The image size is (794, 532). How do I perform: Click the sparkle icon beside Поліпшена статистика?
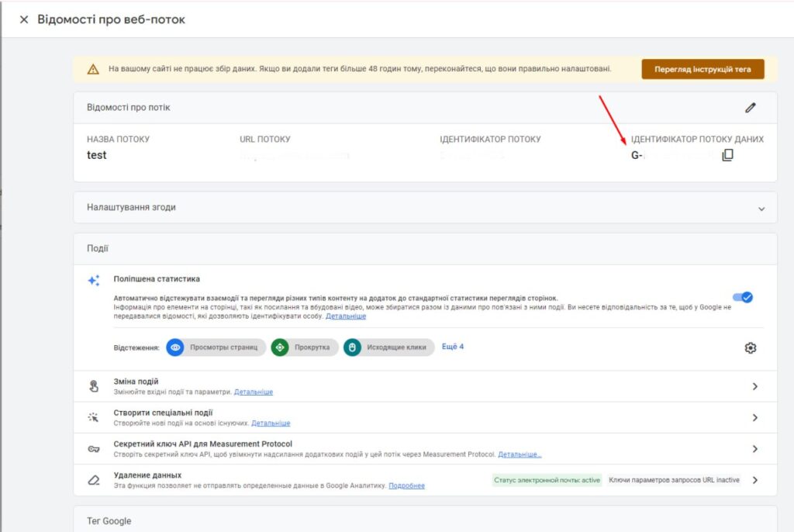point(94,281)
